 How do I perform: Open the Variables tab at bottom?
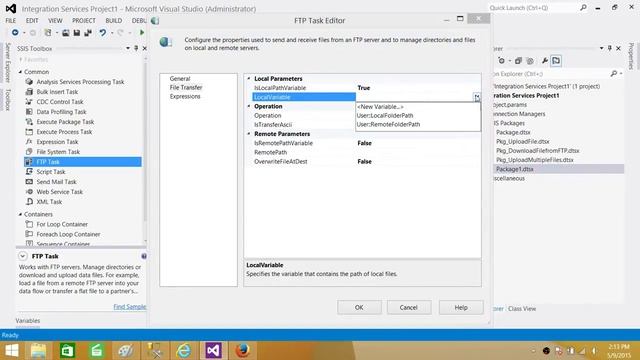point(28,321)
